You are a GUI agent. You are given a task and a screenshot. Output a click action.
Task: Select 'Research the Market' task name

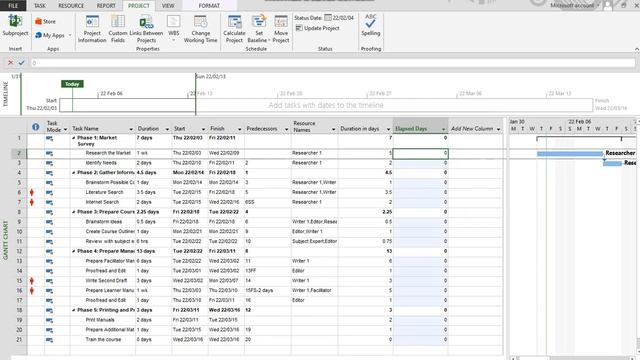click(x=108, y=153)
